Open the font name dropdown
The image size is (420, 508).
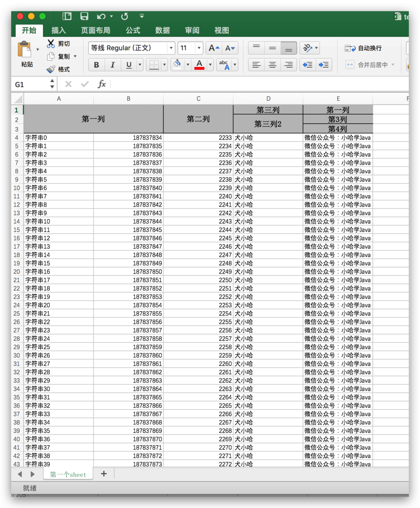point(171,48)
